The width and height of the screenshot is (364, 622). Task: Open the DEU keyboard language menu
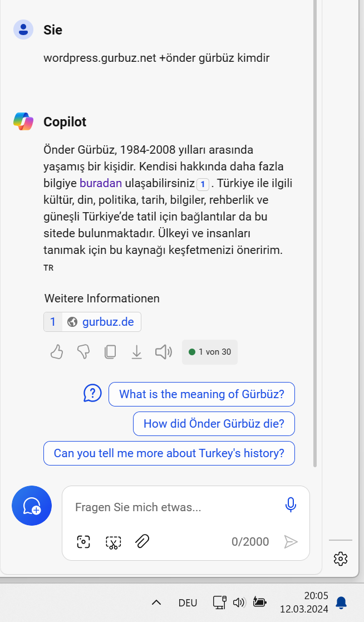pos(188,603)
